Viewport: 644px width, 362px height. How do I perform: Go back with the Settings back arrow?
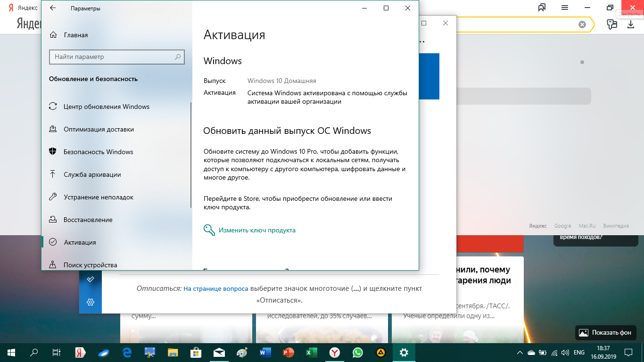pos(52,8)
